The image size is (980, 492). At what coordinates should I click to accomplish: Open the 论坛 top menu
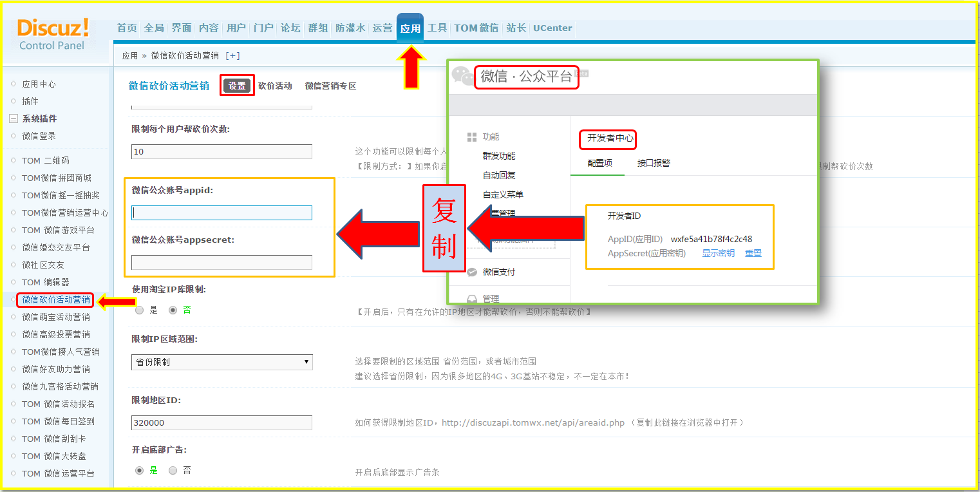coord(290,28)
